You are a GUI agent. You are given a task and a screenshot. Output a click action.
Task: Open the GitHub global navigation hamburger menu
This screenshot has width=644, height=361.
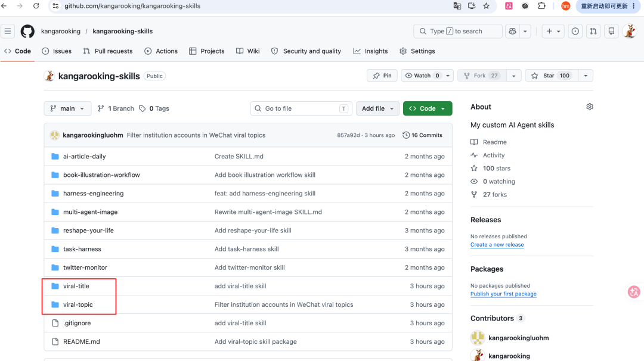coord(8,31)
